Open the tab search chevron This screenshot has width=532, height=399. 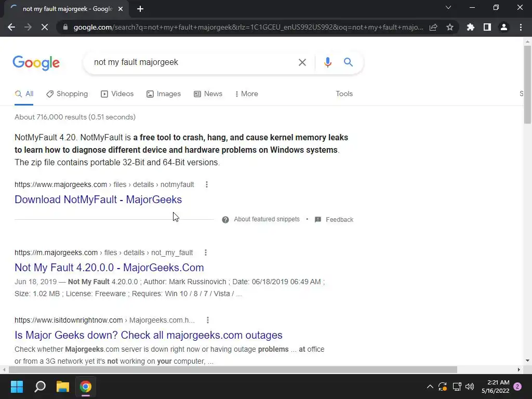click(448, 7)
